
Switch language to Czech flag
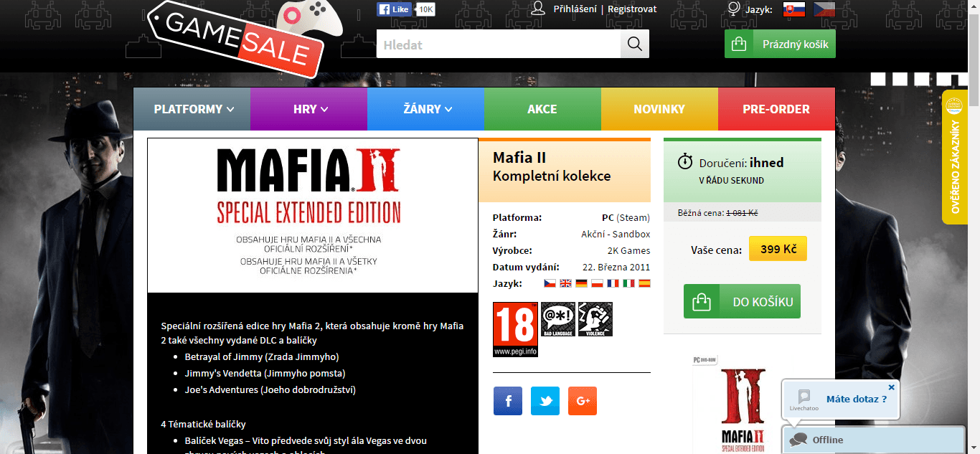(824, 9)
